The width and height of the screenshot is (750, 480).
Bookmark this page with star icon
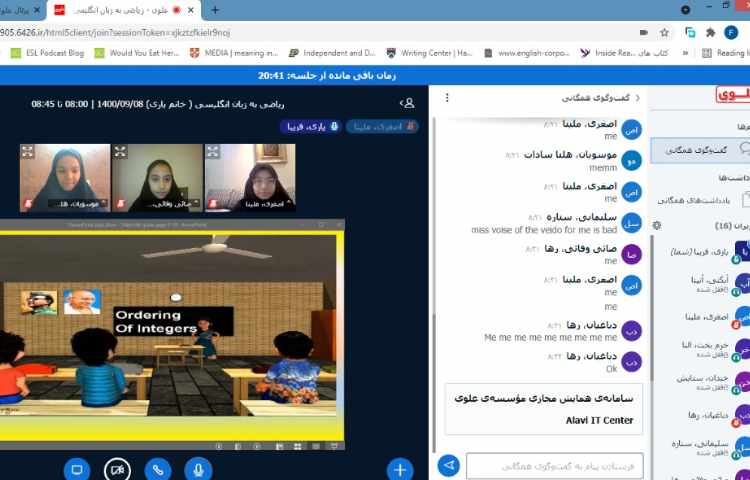(664, 33)
